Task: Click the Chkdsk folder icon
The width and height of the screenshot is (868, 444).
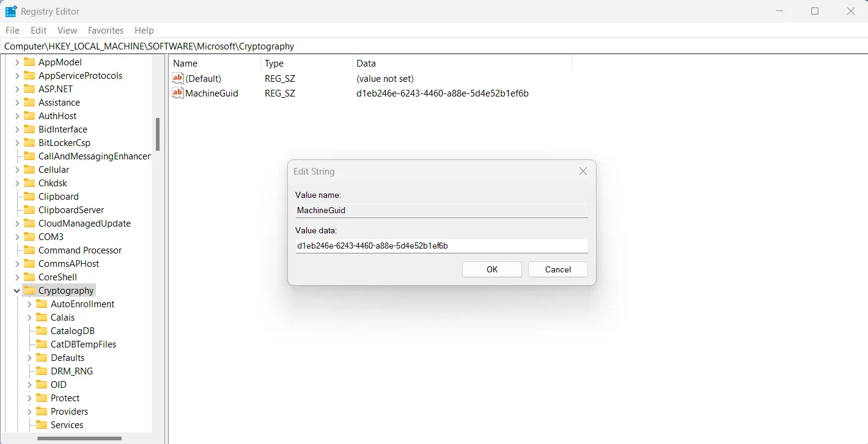Action: point(29,183)
